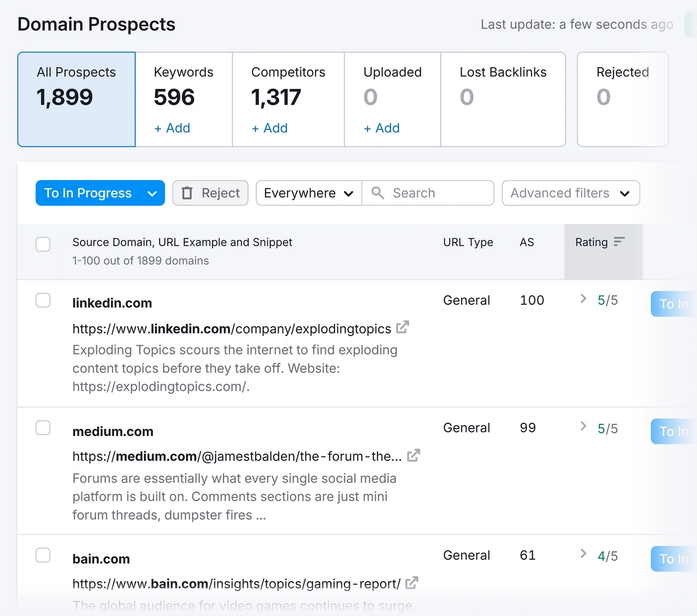Open the bain.com gaming-report URL link
697x616 pixels.
pos(236,584)
